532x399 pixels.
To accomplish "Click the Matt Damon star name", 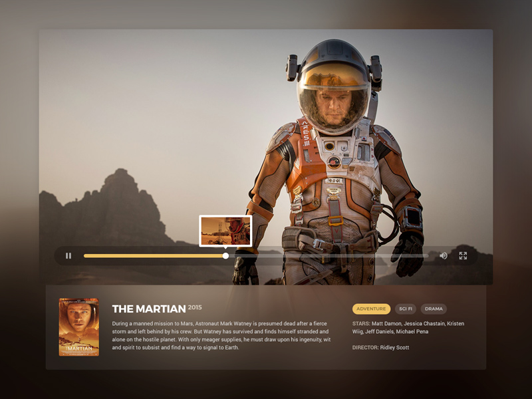I will click(388, 324).
